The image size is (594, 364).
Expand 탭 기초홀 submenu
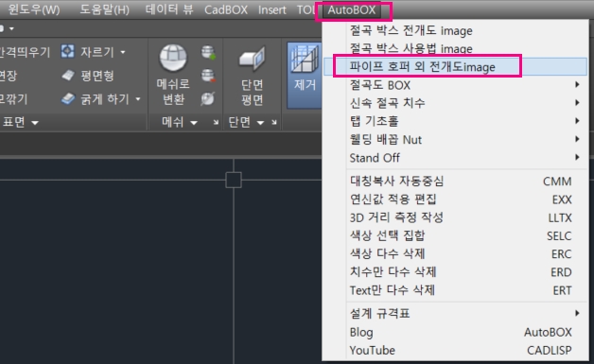tap(455, 121)
